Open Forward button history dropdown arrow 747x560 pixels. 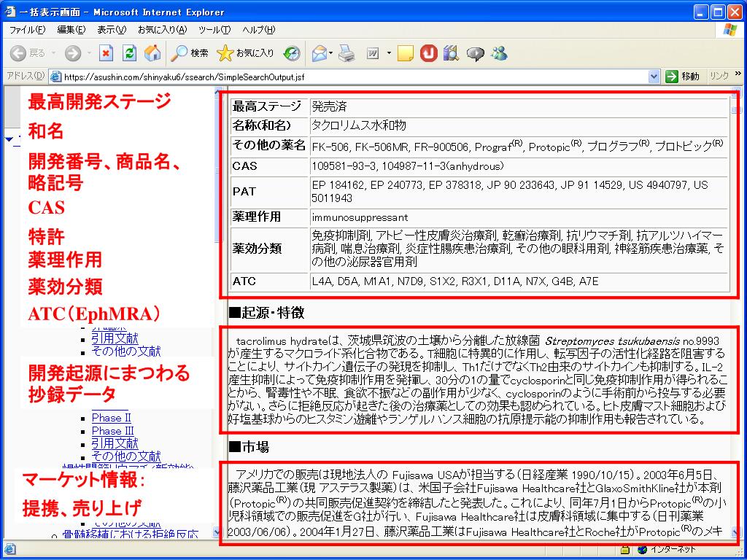88,53
